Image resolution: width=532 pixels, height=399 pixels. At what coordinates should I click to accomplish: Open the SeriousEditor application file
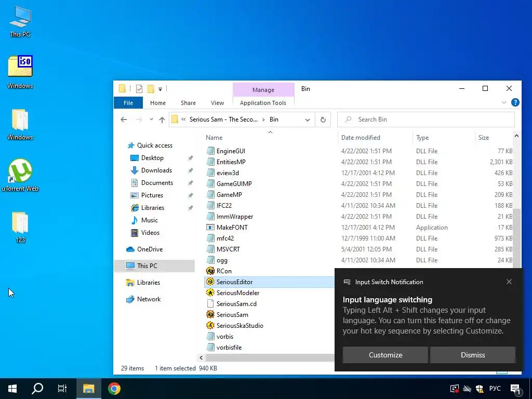point(234,282)
